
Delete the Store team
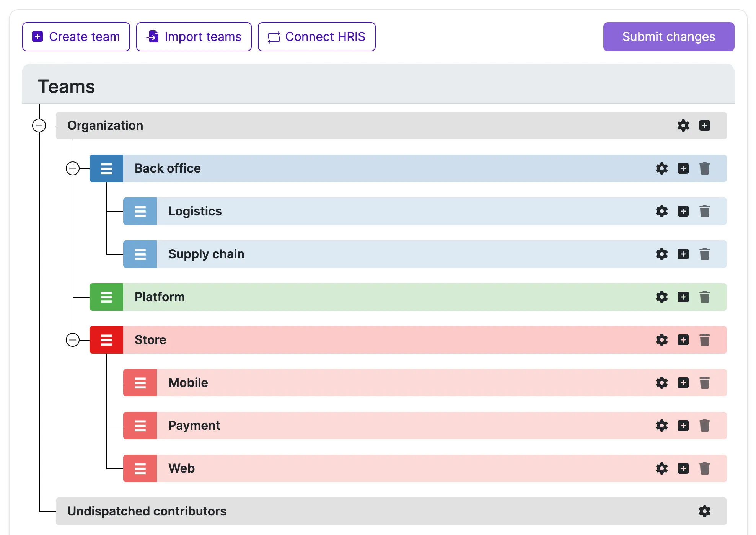tap(704, 340)
